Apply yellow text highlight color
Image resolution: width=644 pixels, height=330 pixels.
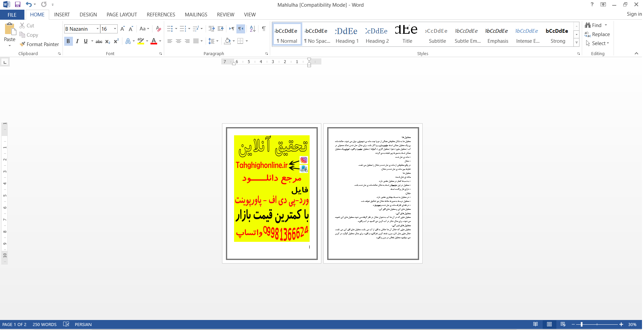[141, 41]
